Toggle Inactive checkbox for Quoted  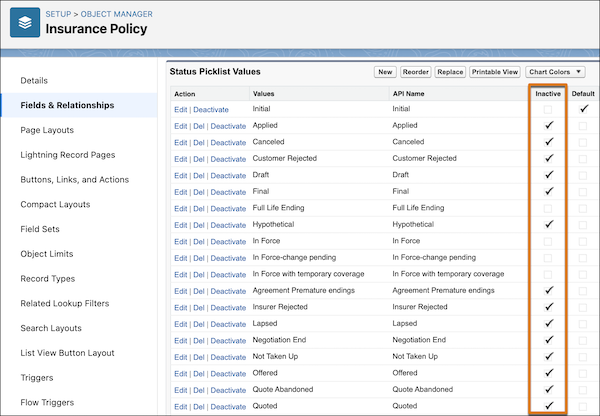(549, 406)
